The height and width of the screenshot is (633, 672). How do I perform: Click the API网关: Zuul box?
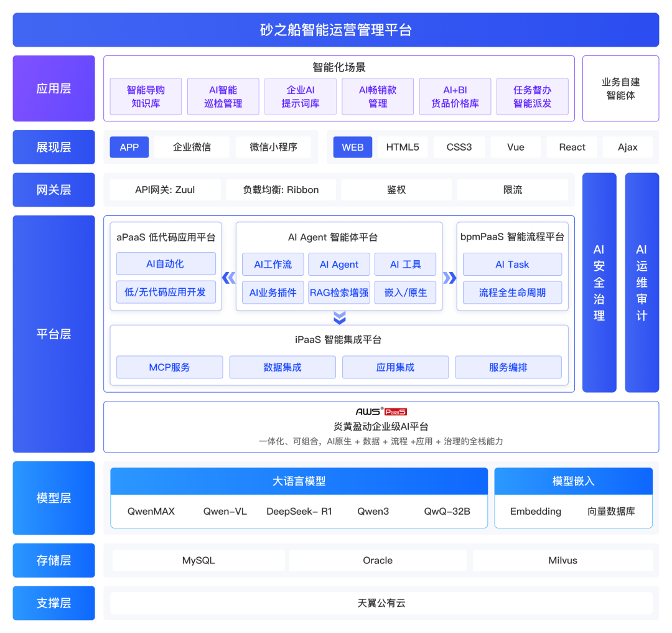tap(165, 190)
